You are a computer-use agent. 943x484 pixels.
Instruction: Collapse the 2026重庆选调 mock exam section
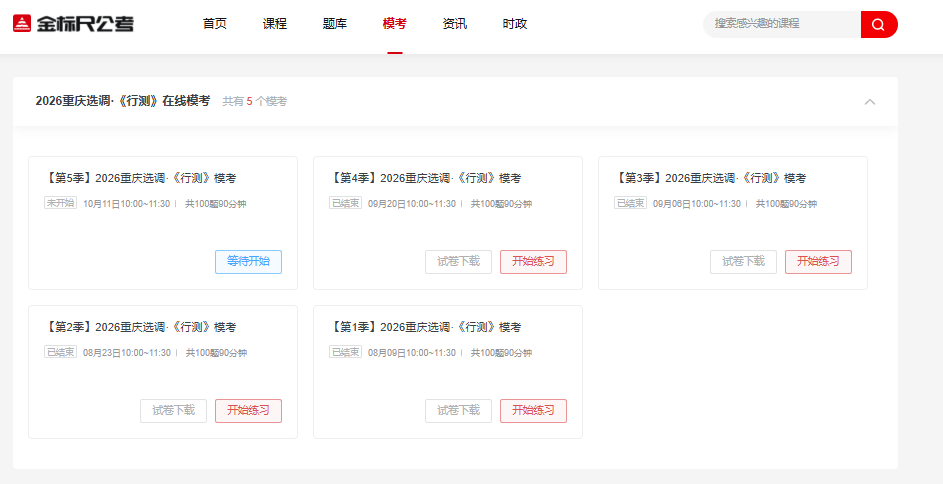coord(869,102)
